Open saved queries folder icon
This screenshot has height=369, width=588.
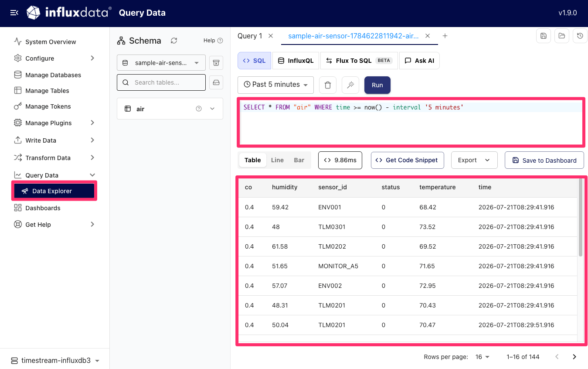[x=561, y=36]
